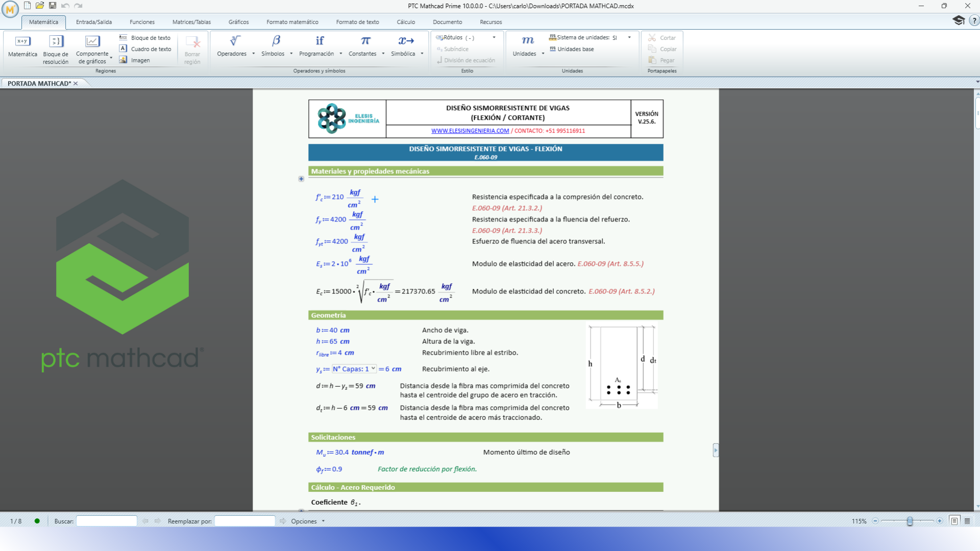Click the Programación 'if' icon
This screenshot has height=551, width=980.
pos(320,41)
